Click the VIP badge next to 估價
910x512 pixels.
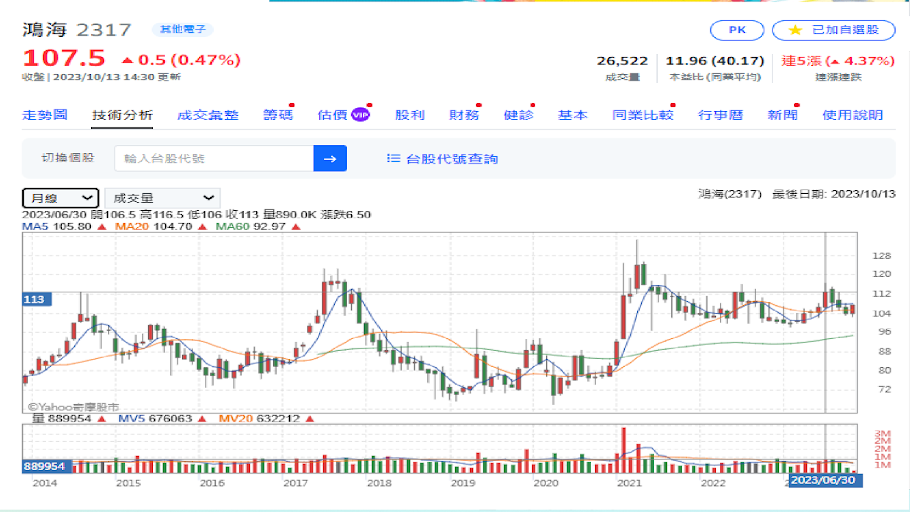[360, 115]
